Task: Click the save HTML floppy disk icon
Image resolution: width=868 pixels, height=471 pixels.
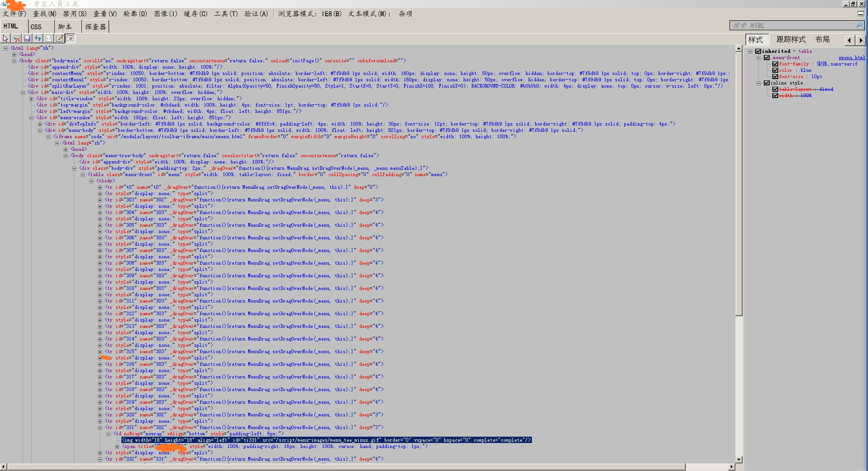Action: pos(27,39)
